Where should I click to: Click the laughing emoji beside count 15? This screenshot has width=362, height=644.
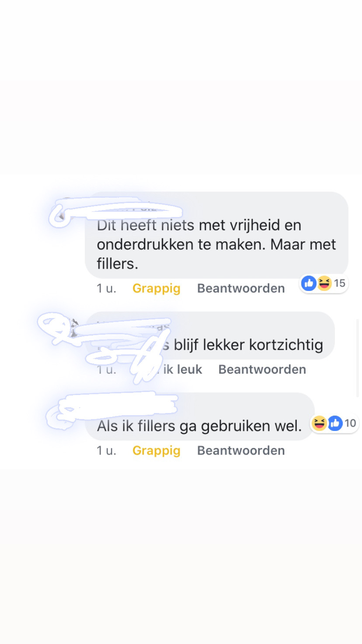324,283
